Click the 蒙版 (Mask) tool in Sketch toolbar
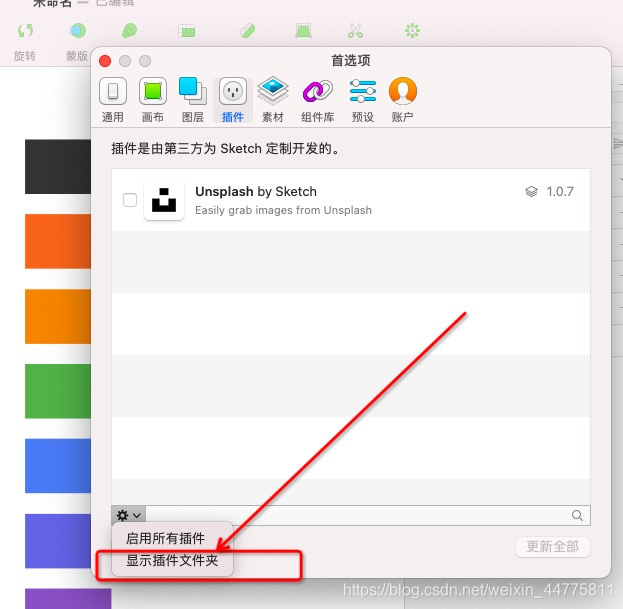The image size is (623, 609). coord(77,41)
